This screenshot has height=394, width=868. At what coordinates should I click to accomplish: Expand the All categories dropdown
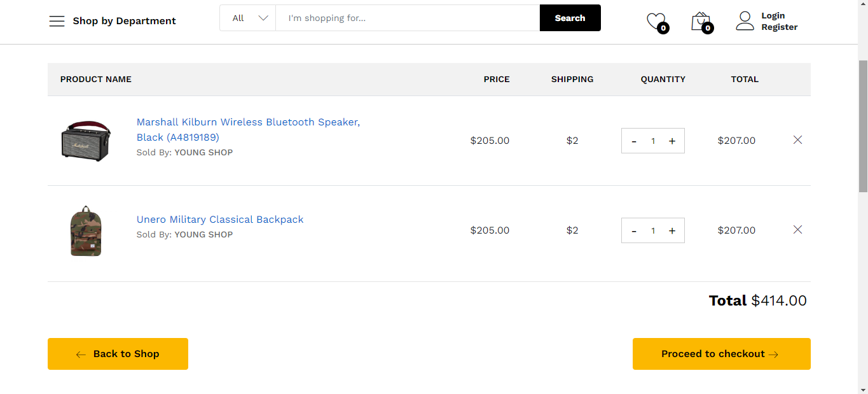(248, 18)
